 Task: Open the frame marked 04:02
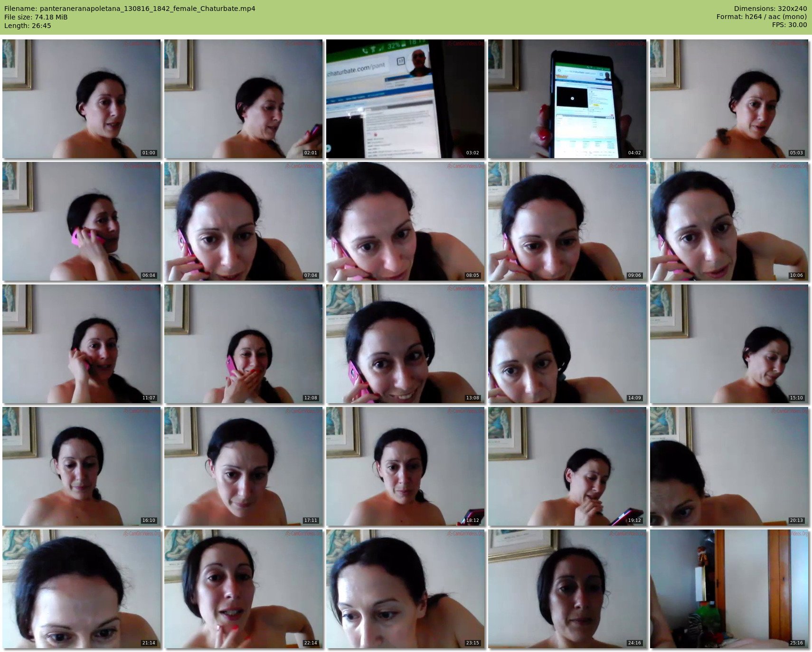click(x=567, y=99)
